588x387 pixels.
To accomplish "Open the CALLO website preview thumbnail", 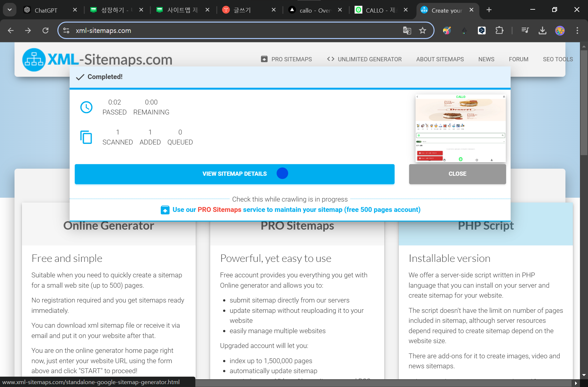I will 460,128.
